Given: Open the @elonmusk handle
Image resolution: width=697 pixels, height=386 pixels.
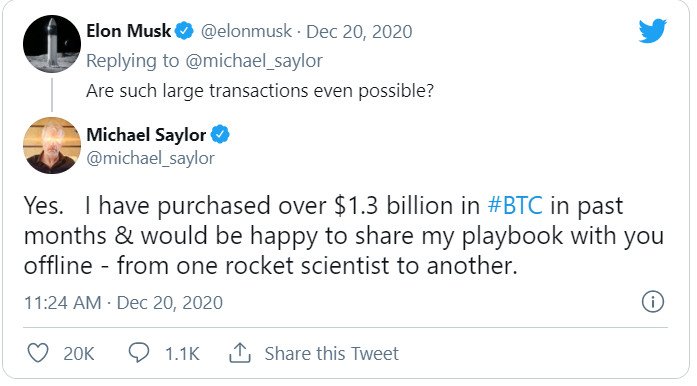Looking at the screenshot, I should click(246, 32).
